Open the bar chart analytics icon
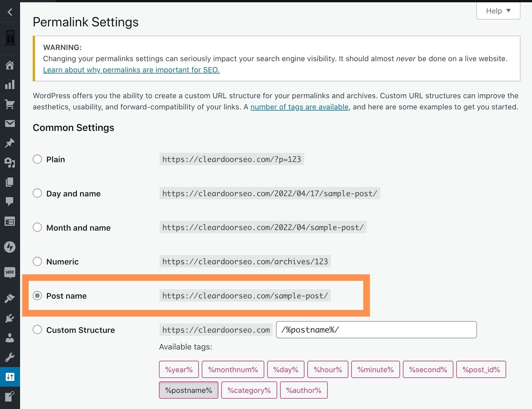 pyautogui.click(x=10, y=85)
